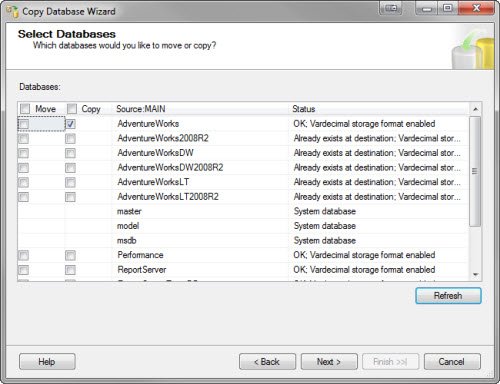Image resolution: width=500 pixels, height=384 pixels.
Task: Check Copy for AdventureWorksDW
Action: click(x=70, y=153)
